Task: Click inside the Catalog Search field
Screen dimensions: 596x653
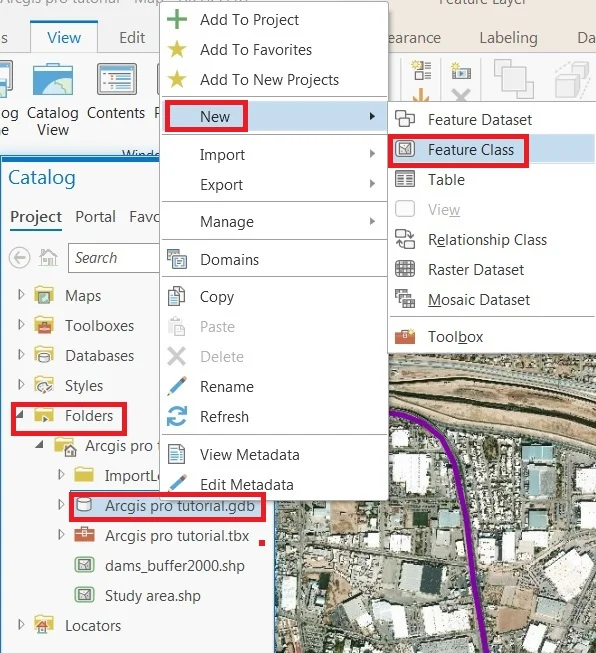Action: click(x=114, y=258)
